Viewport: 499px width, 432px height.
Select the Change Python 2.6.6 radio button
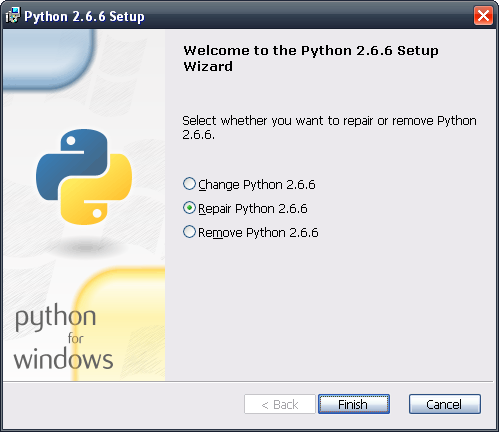coord(189,184)
